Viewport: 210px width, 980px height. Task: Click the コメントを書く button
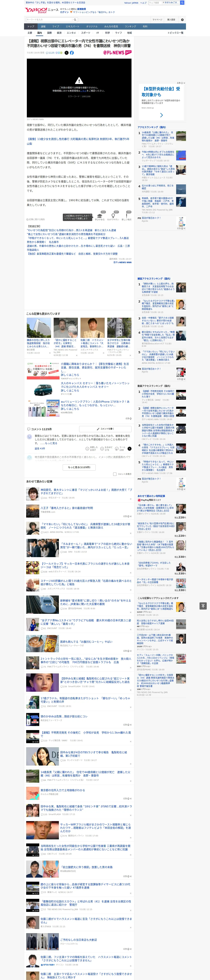105,429
